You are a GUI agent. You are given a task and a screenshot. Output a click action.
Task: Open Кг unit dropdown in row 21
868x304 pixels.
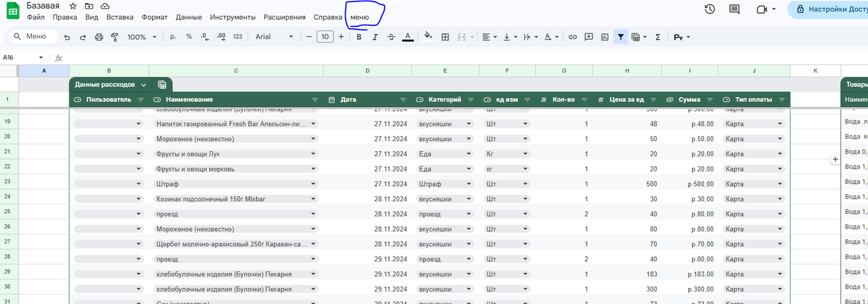526,153
